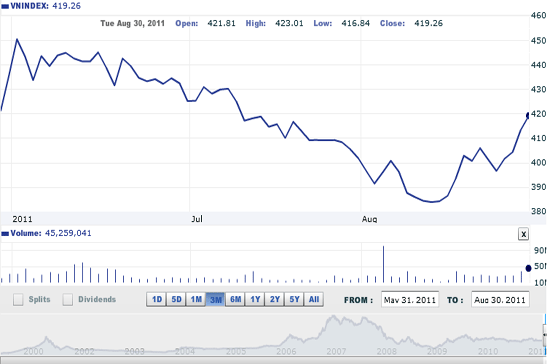This screenshot has height=364, width=550.
Task: Click the Low value 416.84
Action: [x=356, y=23]
